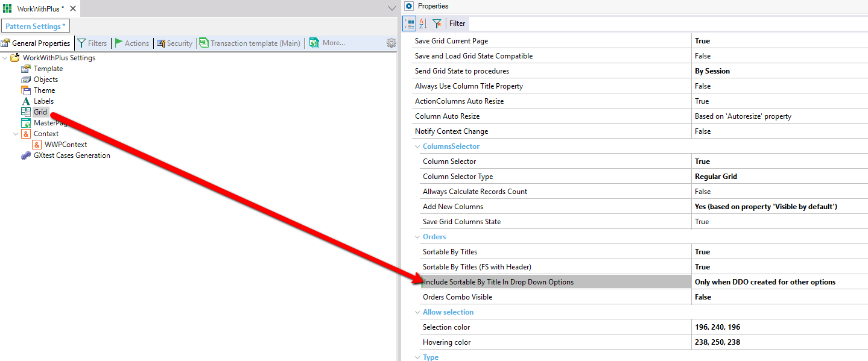
Task: Select the Grid tree node
Action: [x=40, y=112]
